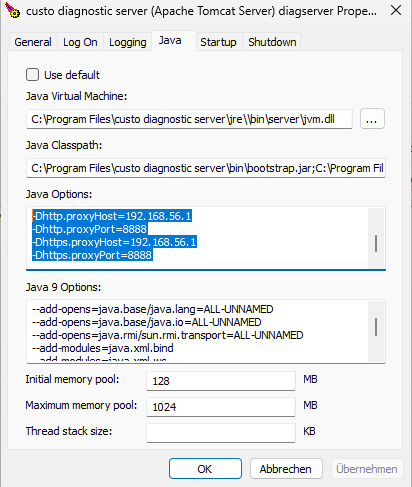Screen dimensions: 412x487
Task: Confirm settings with the OK button
Action: [x=205, y=469]
